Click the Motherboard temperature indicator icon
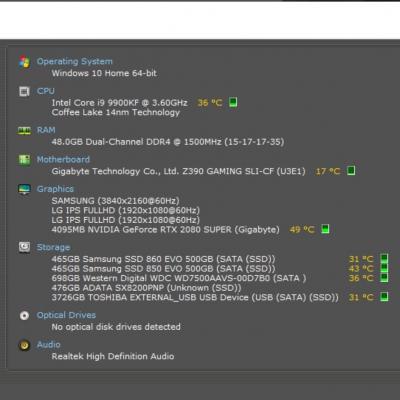Image resolution: width=400 pixels, height=400 pixels. (351, 171)
